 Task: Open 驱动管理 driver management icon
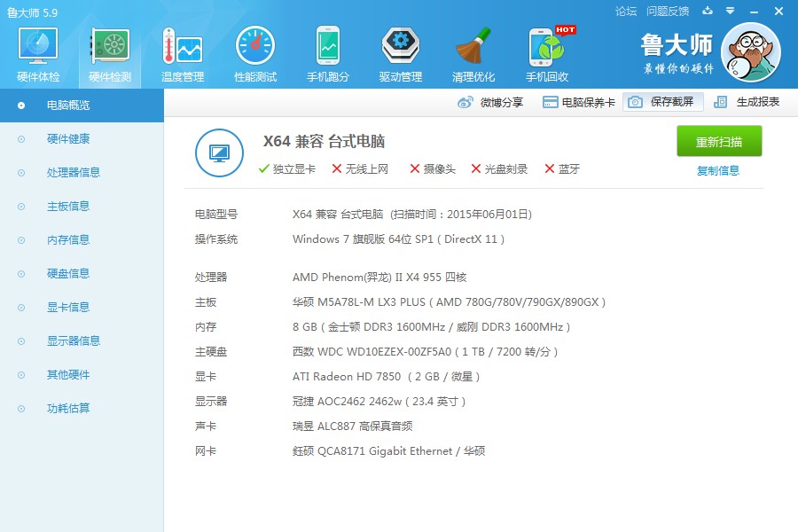pos(401,46)
